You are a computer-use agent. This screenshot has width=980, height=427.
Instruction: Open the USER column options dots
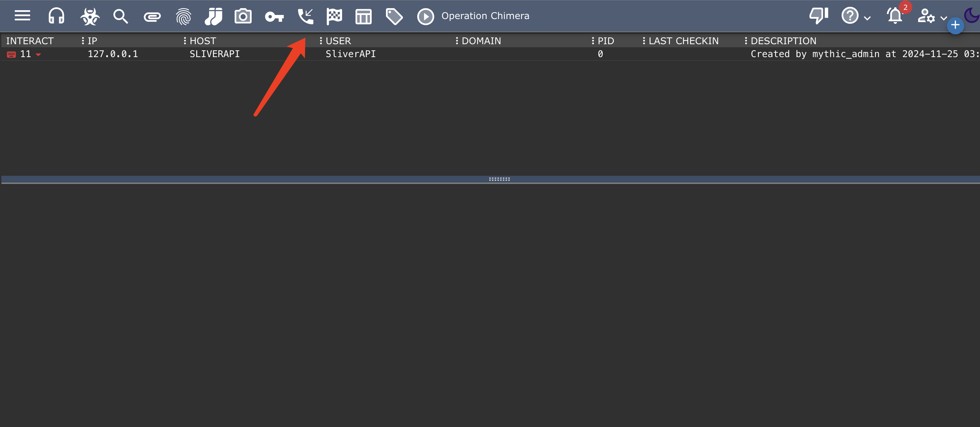tap(321, 41)
